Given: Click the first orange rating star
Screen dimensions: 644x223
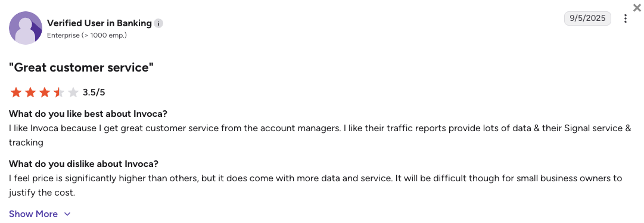Looking at the screenshot, I should coord(16,92).
